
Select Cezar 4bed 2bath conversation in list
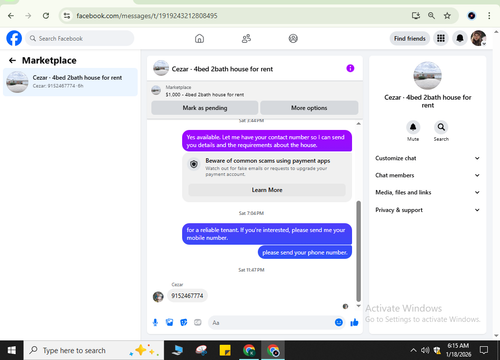point(70,82)
